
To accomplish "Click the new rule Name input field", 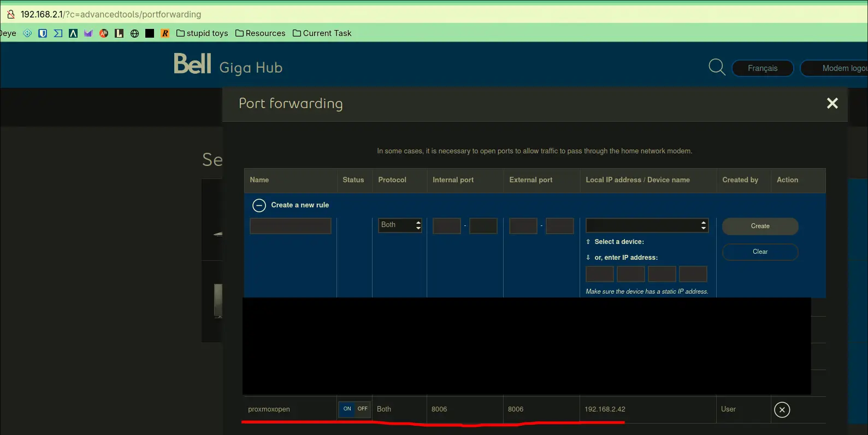I will [291, 226].
